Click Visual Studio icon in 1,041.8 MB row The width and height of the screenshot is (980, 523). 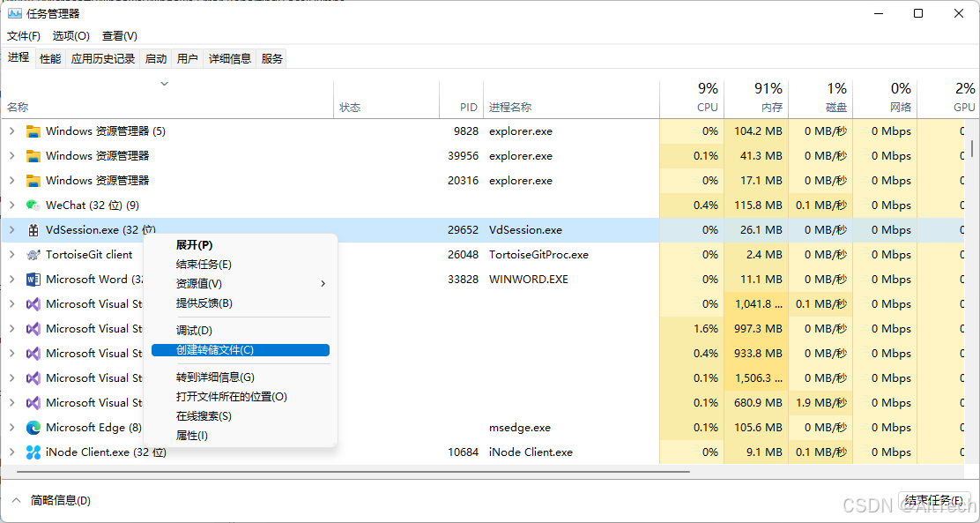(33, 304)
